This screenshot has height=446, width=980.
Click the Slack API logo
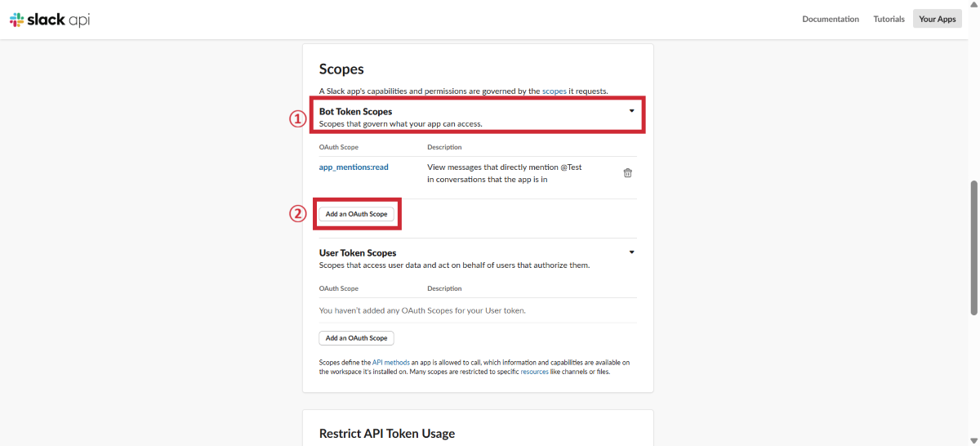[x=50, y=20]
